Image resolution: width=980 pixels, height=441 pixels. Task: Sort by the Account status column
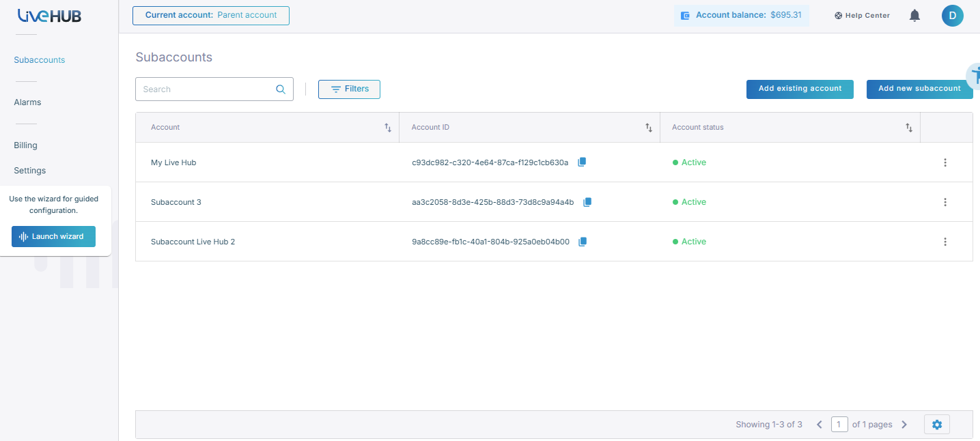coord(909,128)
